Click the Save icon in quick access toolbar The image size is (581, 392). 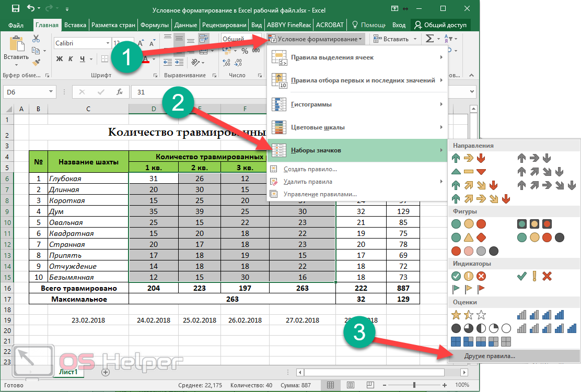click(15, 8)
